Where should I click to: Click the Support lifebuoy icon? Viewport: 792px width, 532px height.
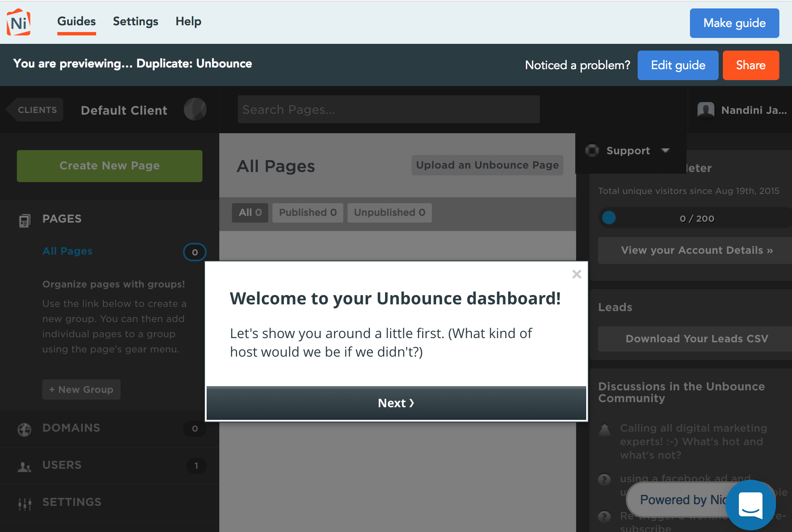click(592, 150)
